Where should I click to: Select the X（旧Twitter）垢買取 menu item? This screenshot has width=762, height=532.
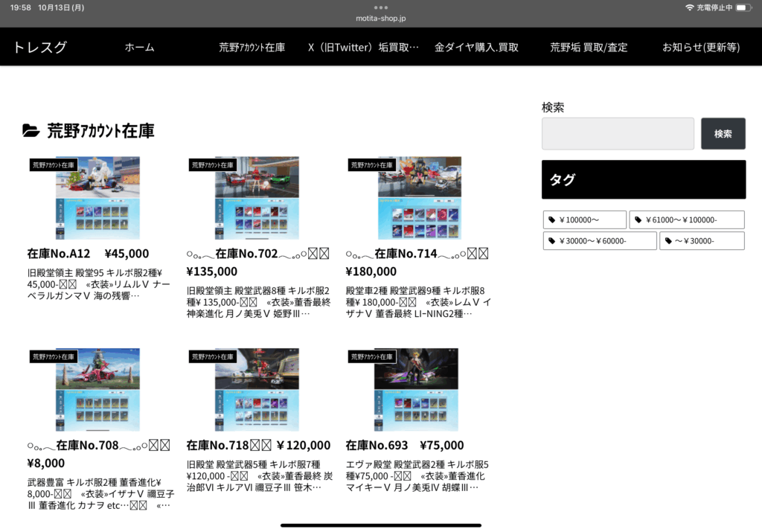click(363, 48)
